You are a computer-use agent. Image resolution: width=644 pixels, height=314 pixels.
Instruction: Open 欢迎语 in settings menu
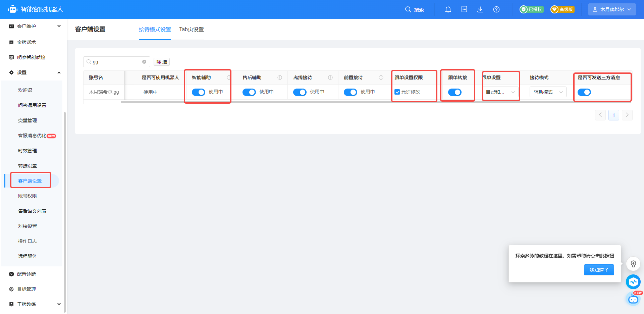click(x=25, y=90)
